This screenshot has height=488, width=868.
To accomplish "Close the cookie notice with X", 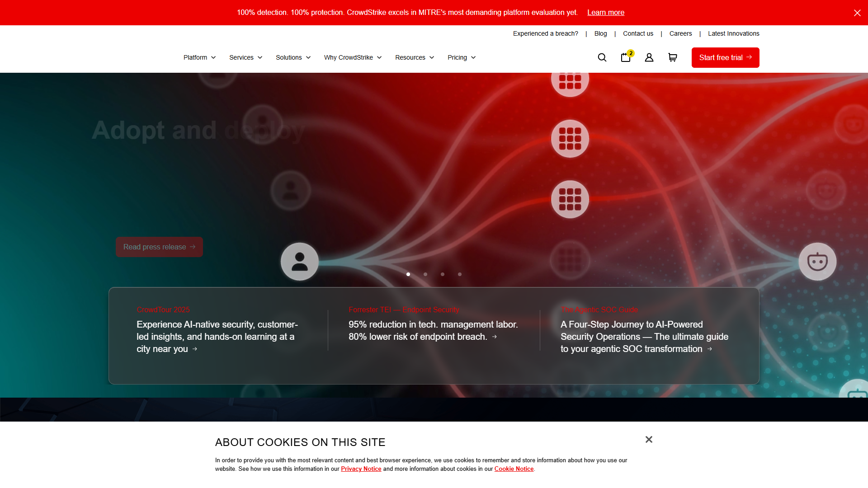I will pyautogui.click(x=649, y=440).
